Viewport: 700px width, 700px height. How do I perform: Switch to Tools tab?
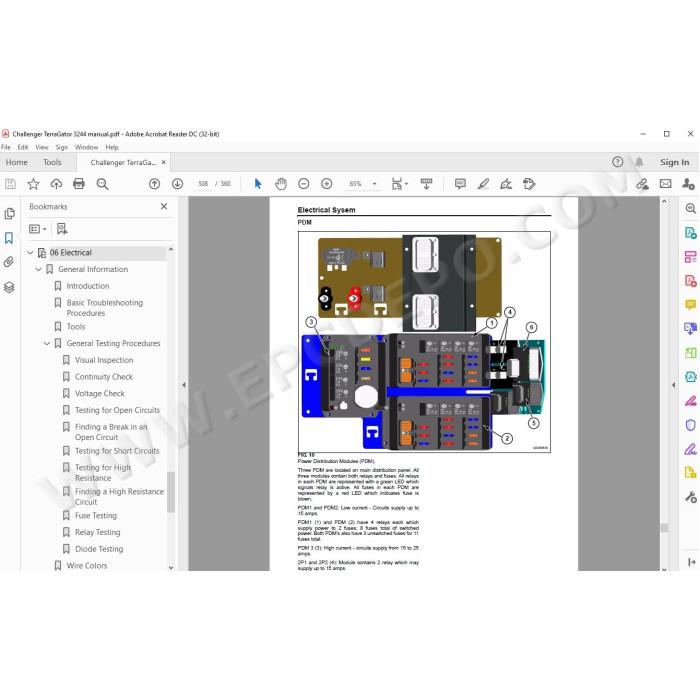[52, 162]
